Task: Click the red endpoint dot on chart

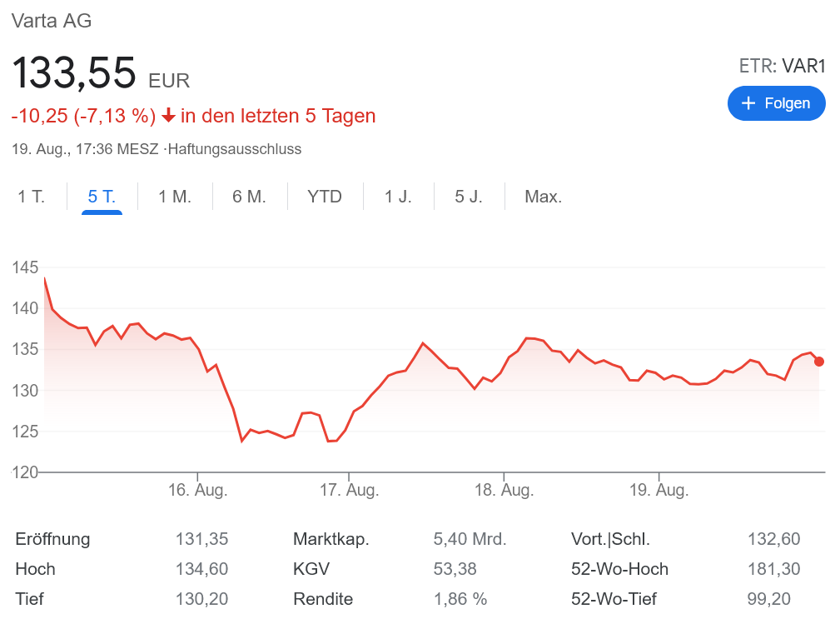Action: (x=819, y=362)
